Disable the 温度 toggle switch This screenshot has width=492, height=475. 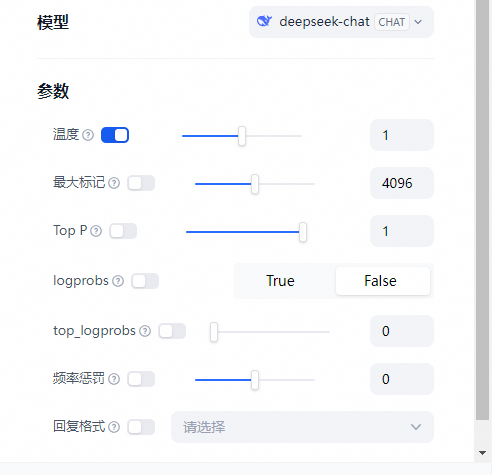point(115,135)
